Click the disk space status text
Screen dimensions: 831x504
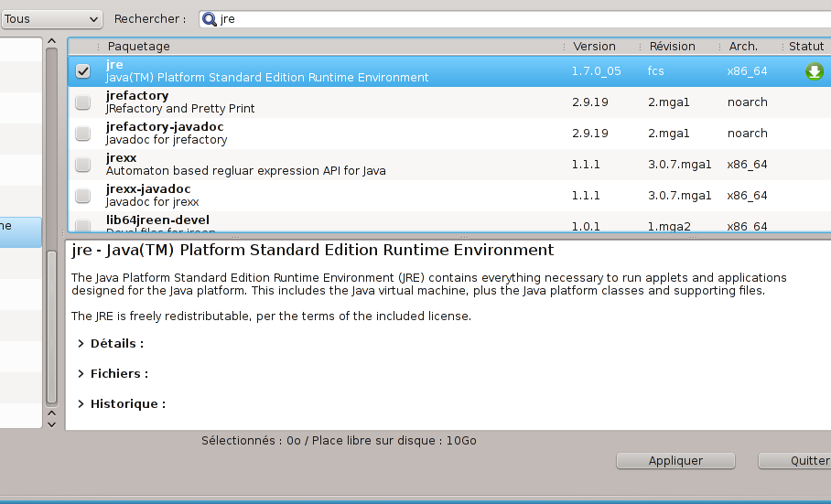tap(339, 441)
